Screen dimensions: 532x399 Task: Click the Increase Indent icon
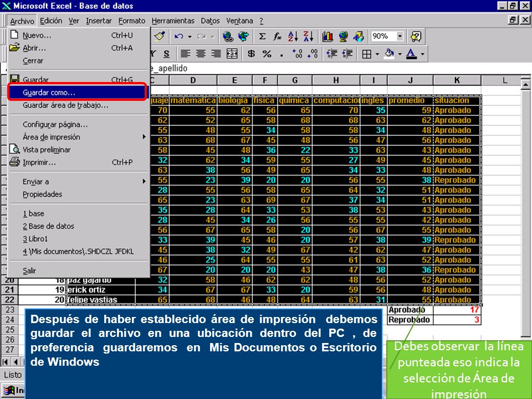click(347, 54)
